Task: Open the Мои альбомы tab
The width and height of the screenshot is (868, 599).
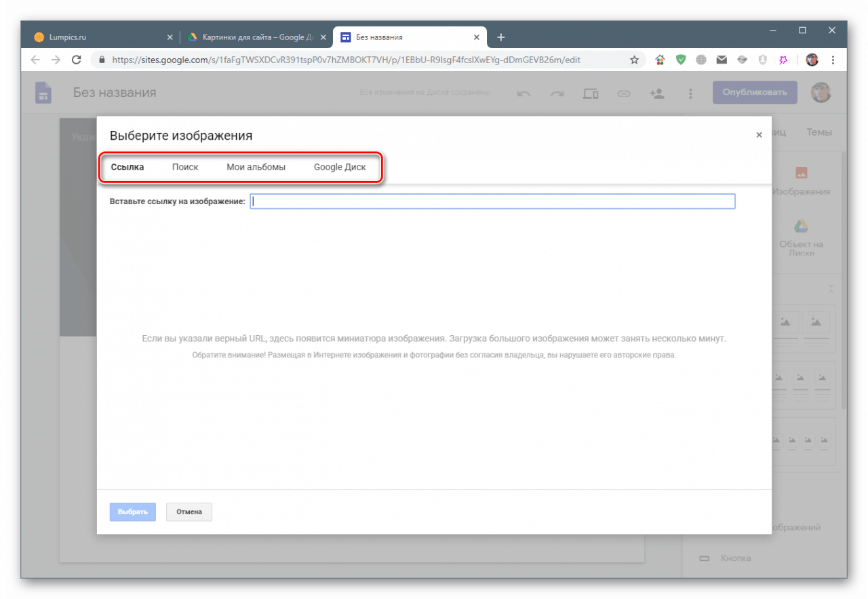Action: (256, 167)
